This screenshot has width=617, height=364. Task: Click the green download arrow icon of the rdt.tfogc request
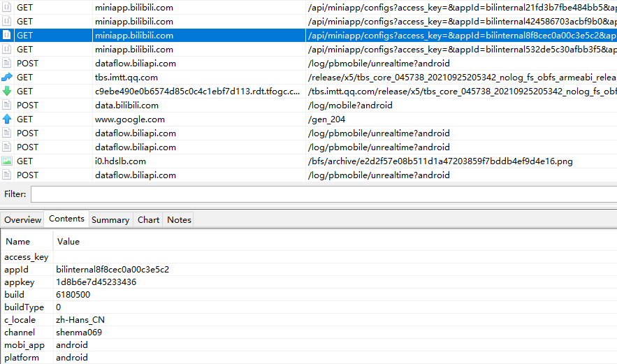tap(7, 92)
